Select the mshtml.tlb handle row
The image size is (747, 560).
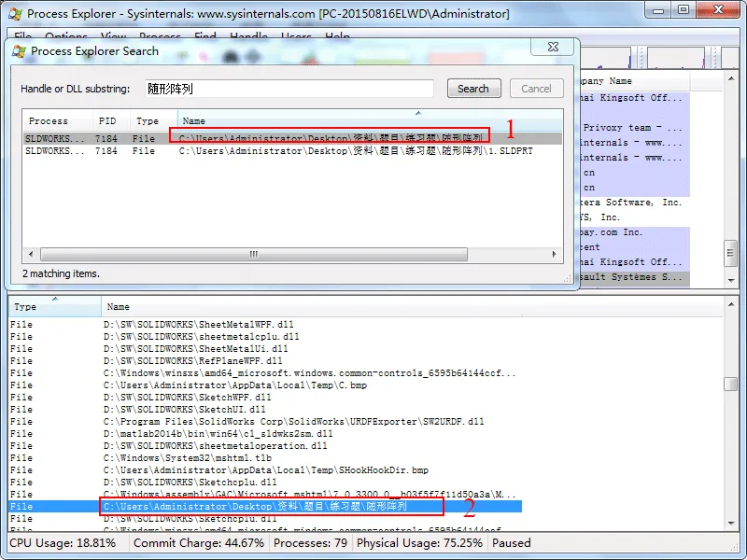click(x=265, y=458)
